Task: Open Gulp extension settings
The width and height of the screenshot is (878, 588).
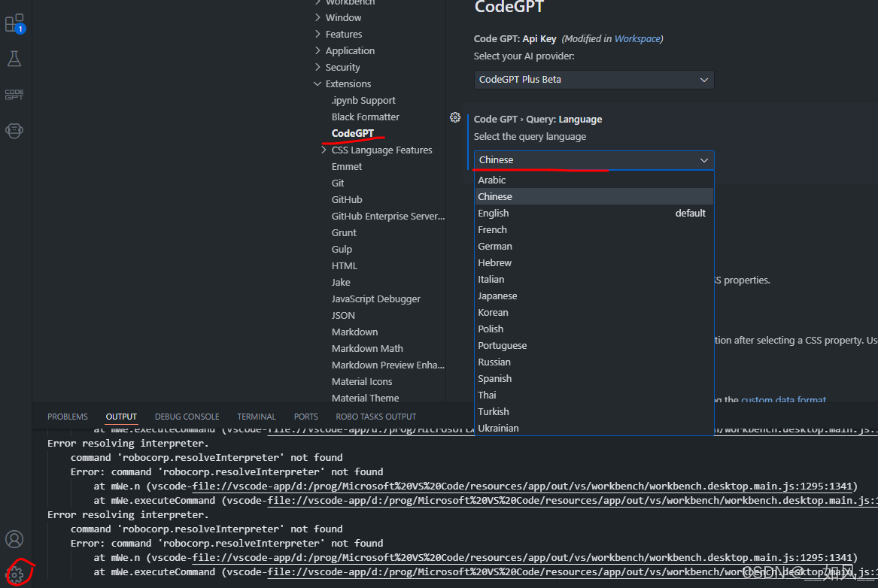Action: tap(342, 249)
